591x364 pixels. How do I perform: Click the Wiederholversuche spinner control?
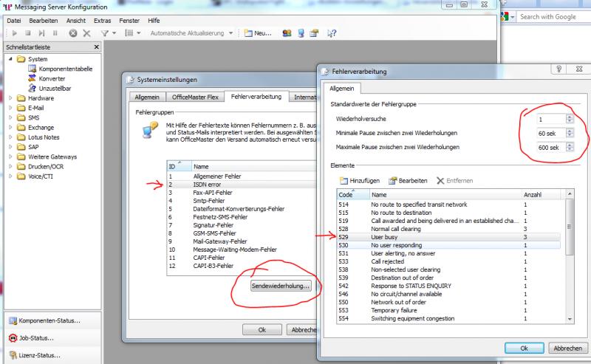click(x=569, y=118)
